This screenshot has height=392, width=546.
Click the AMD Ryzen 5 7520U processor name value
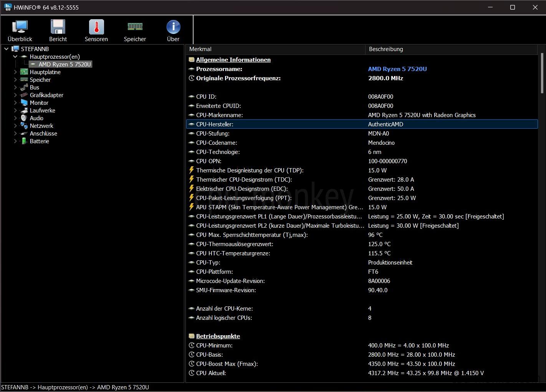pos(397,69)
